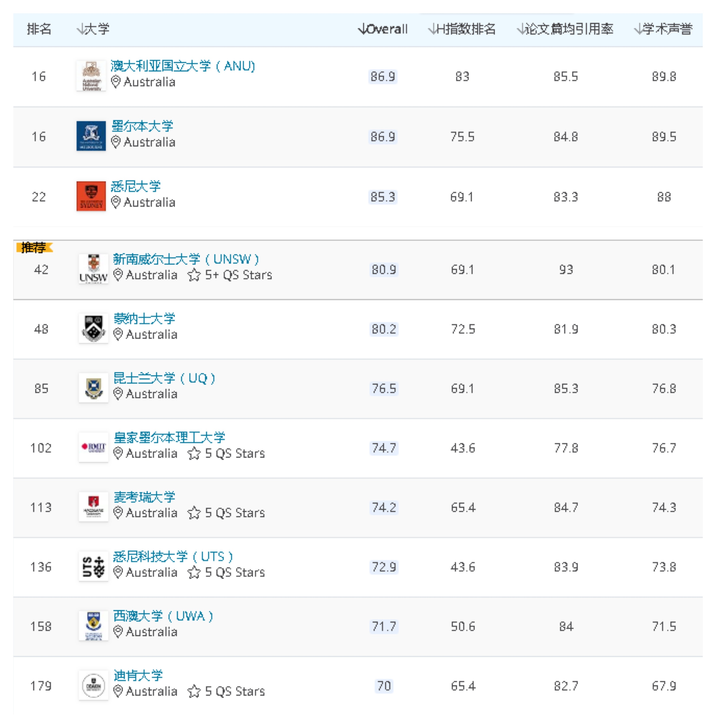Click the University of Sydney logo
Image resolution: width=716 pixels, height=728 pixels.
(91, 196)
